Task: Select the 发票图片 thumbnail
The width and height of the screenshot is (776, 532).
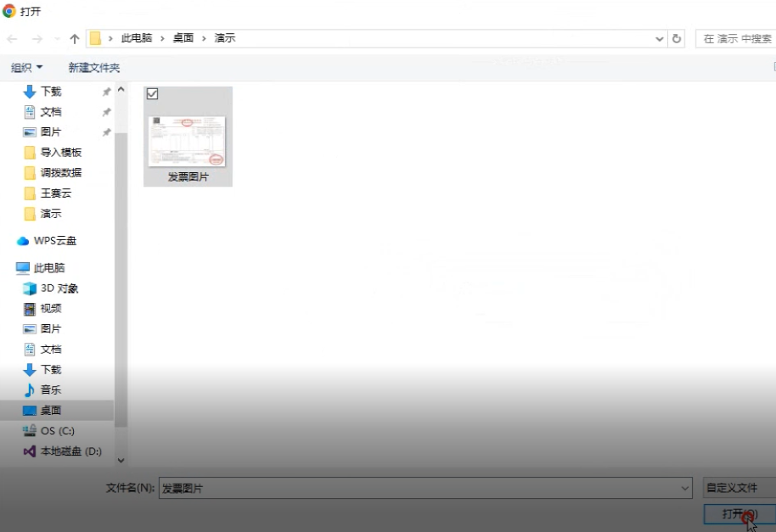Action: tap(188, 141)
